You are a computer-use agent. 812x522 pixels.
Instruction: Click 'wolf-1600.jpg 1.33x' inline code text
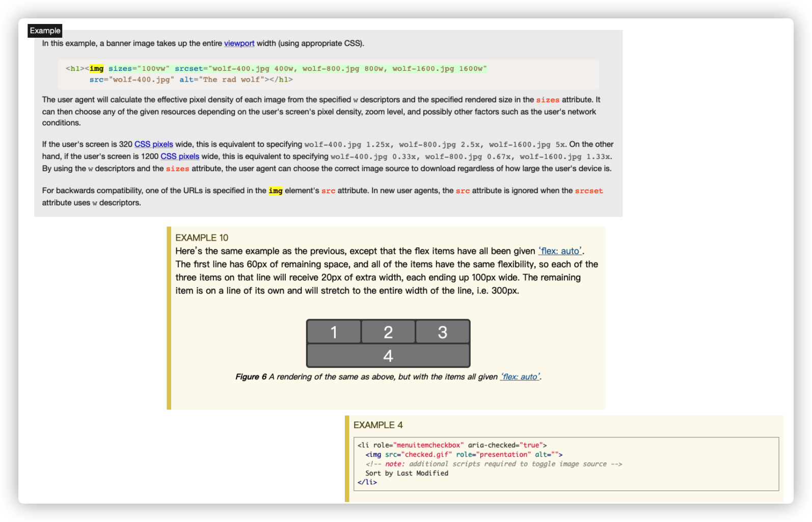point(565,157)
